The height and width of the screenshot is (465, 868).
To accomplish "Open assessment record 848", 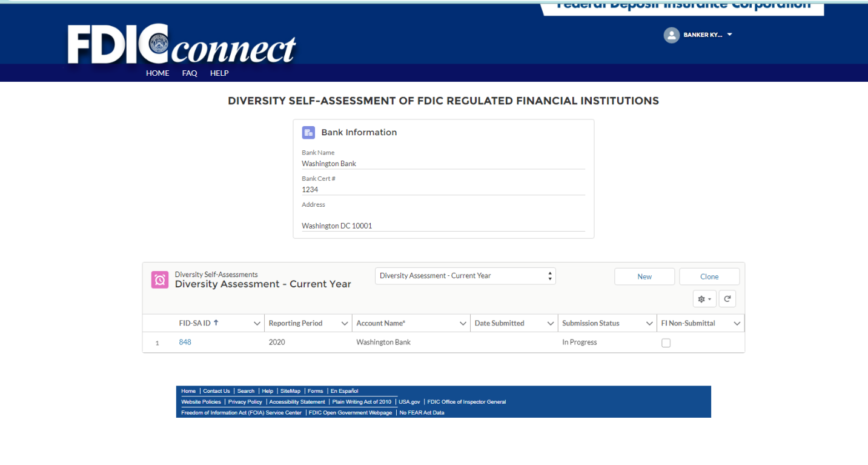I will click(185, 343).
